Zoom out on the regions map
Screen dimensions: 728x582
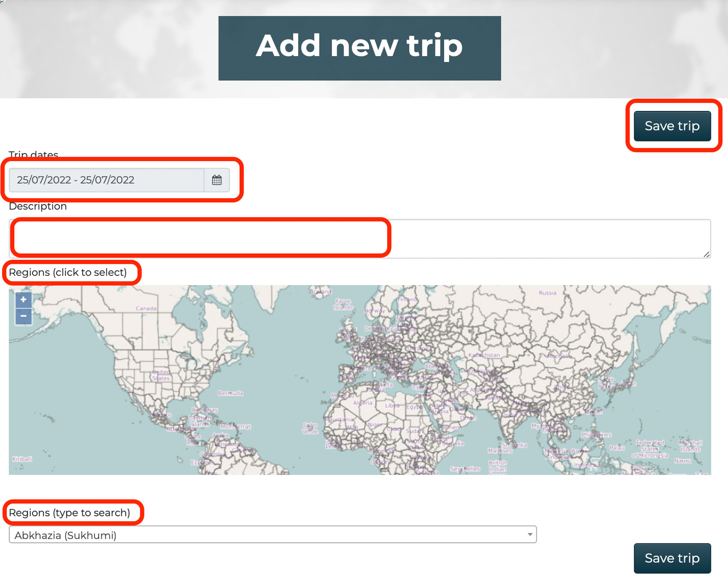coord(24,316)
